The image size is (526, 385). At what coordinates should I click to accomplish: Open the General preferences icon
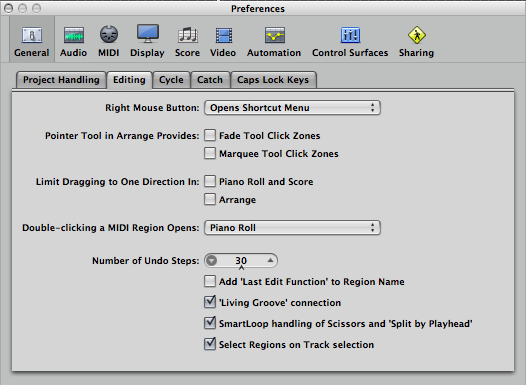32,35
